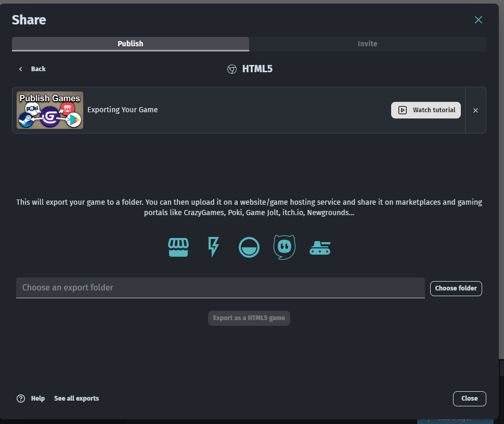The height and width of the screenshot is (424, 504).
Task: Click the HTML5 Chrome icon in header
Action: pos(232,69)
